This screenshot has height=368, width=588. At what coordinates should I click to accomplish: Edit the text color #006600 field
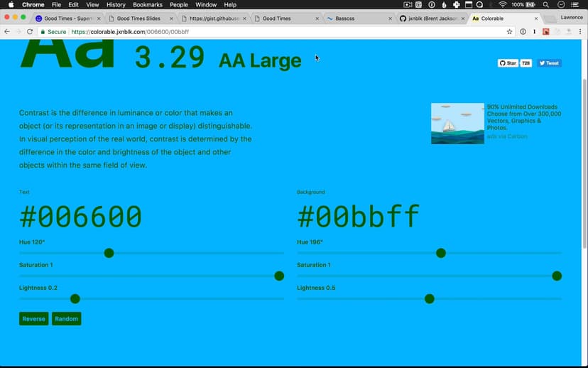81,217
